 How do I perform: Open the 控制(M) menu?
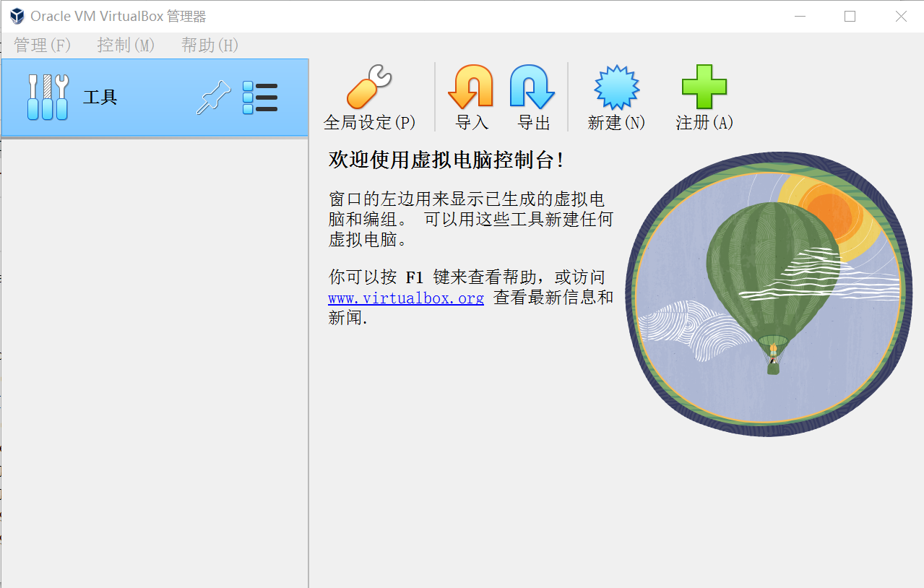tap(126, 46)
